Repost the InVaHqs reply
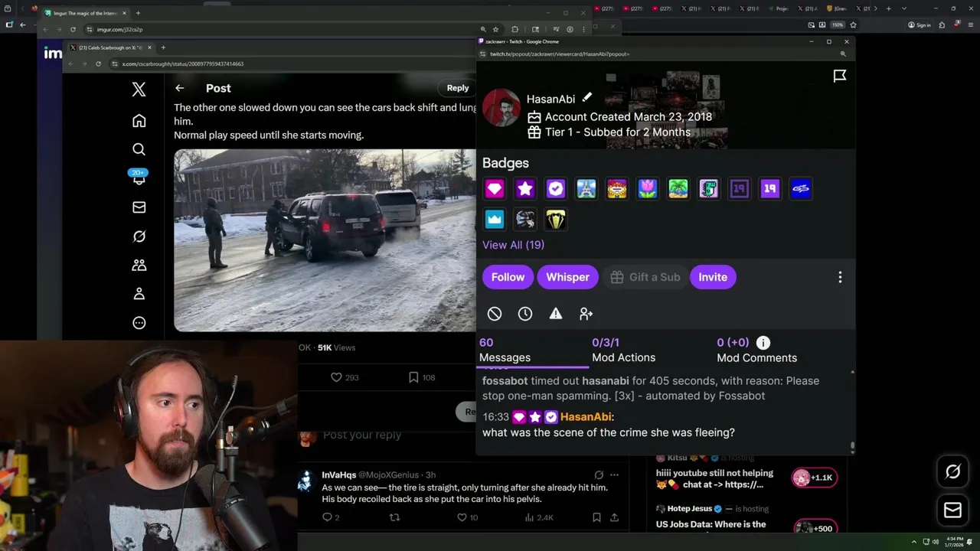 point(394,517)
